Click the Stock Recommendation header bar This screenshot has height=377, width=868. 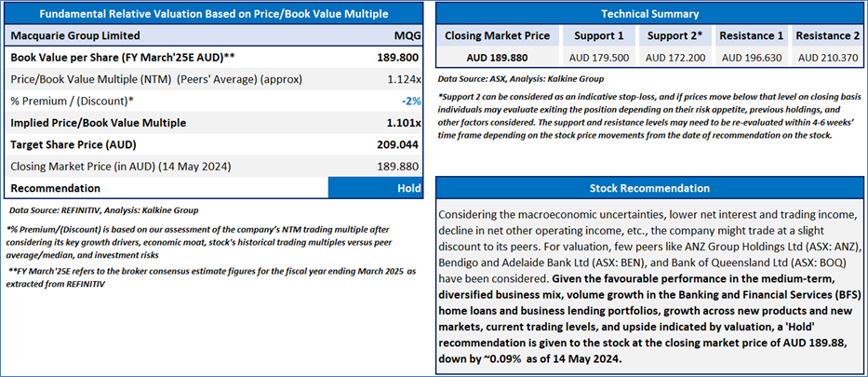(650, 188)
